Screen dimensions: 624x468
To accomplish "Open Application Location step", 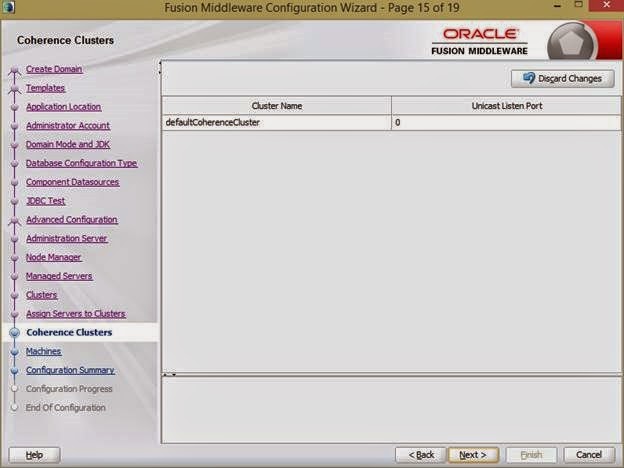I will [64, 107].
